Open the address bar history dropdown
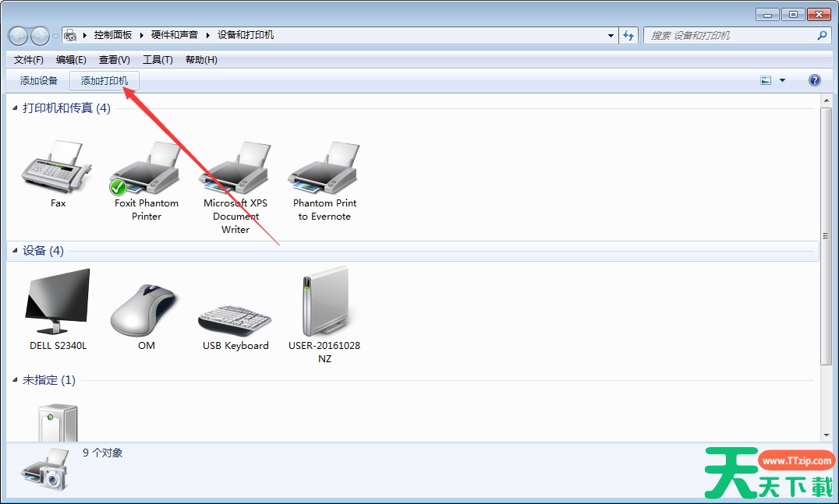The image size is (839, 504). (x=611, y=36)
